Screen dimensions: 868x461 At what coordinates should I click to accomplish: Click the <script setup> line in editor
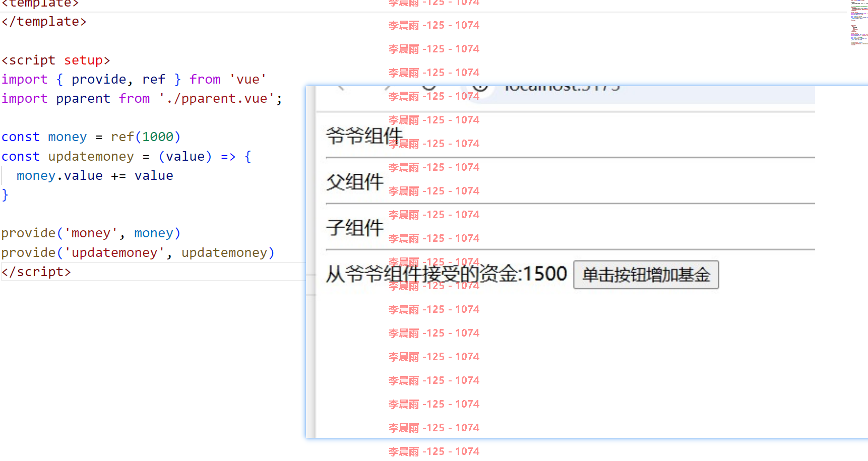(x=55, y=60)
